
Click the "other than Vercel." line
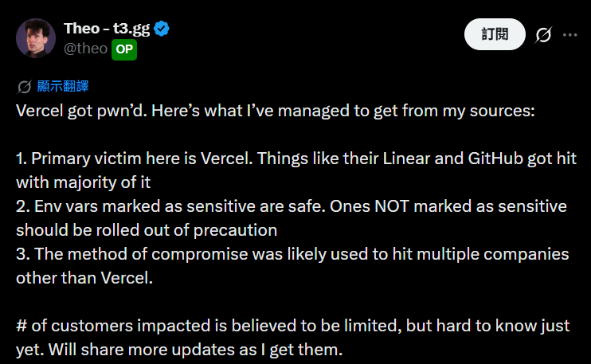click(x=84, y=278)
